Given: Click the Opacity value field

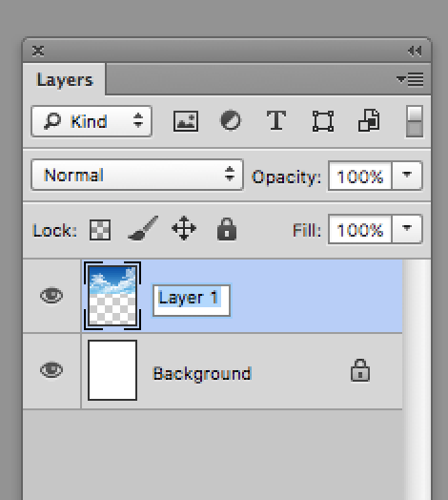Looking at the screenshot, I should (360, 176).
